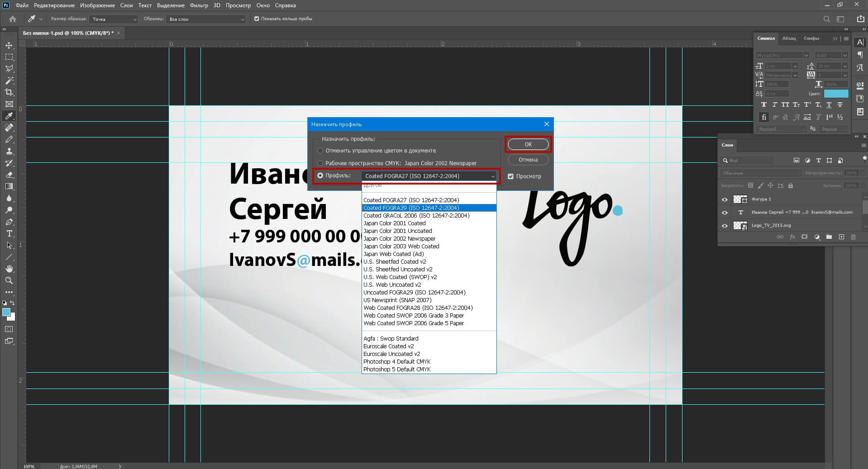This screenshot has height=469, width=868.
Task: Select the Magic Wand tool
Action: (x=9, y=81)
